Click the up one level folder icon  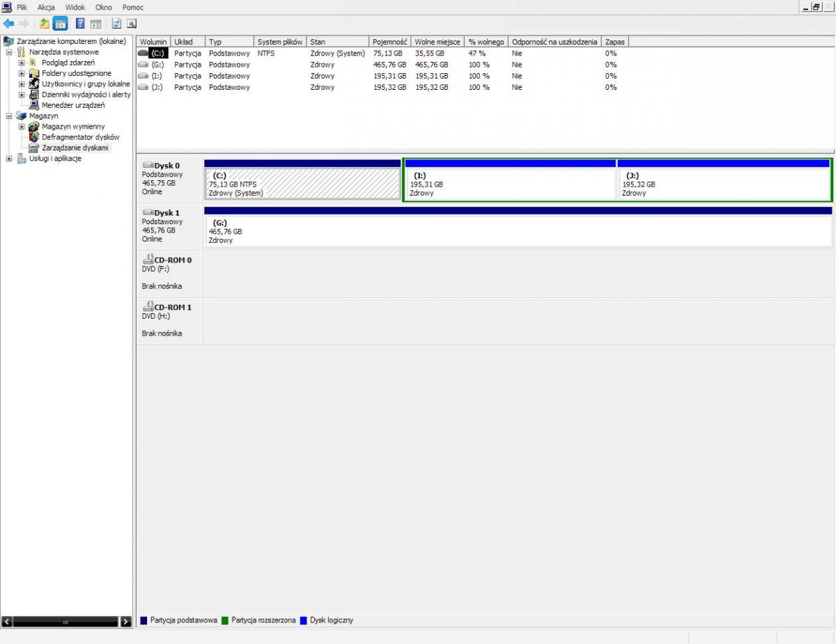[45, 24]
